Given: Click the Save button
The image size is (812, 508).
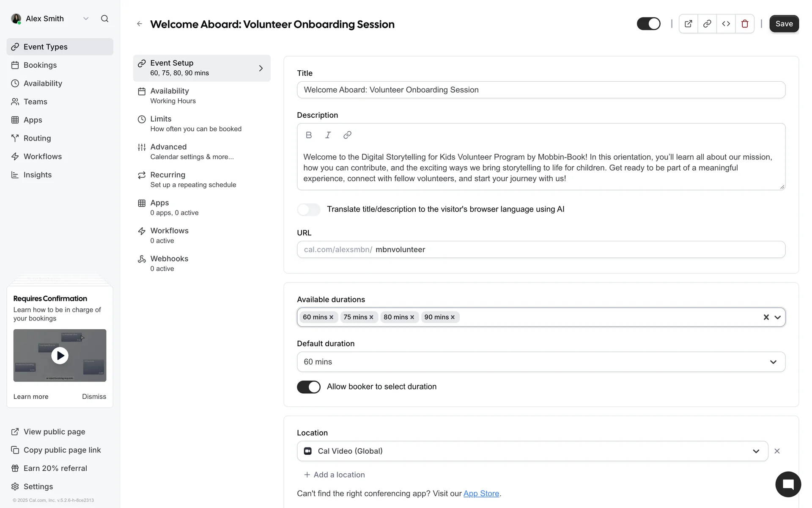Looking at the screenshot, I should (x=784, y=24).
